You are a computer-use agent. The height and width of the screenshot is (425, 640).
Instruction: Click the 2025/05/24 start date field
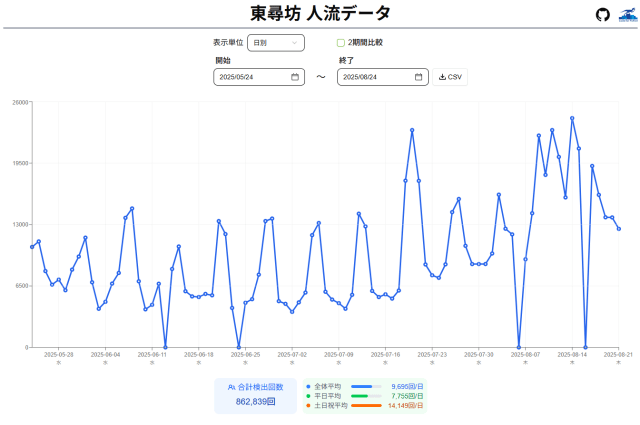(259, 77)
